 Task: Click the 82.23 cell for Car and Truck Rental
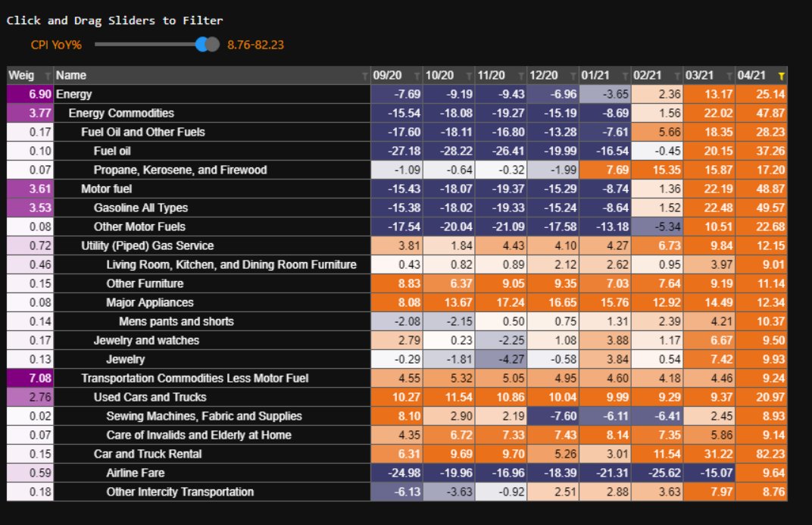(x=761, y=454)
